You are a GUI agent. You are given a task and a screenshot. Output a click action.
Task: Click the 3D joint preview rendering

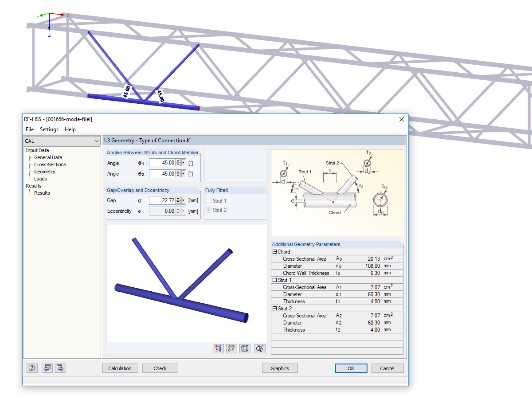[x=187, y=283]
